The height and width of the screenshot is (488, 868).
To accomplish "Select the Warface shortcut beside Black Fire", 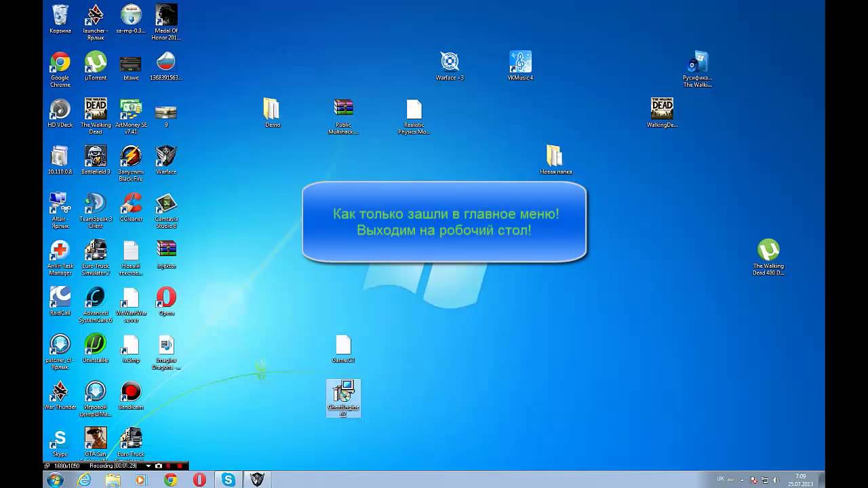I will [166, 160].
